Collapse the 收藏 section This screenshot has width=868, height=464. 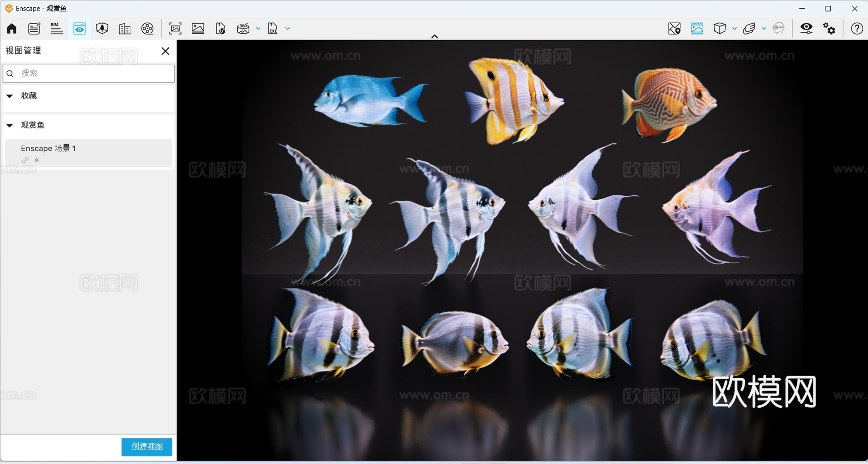10,96
